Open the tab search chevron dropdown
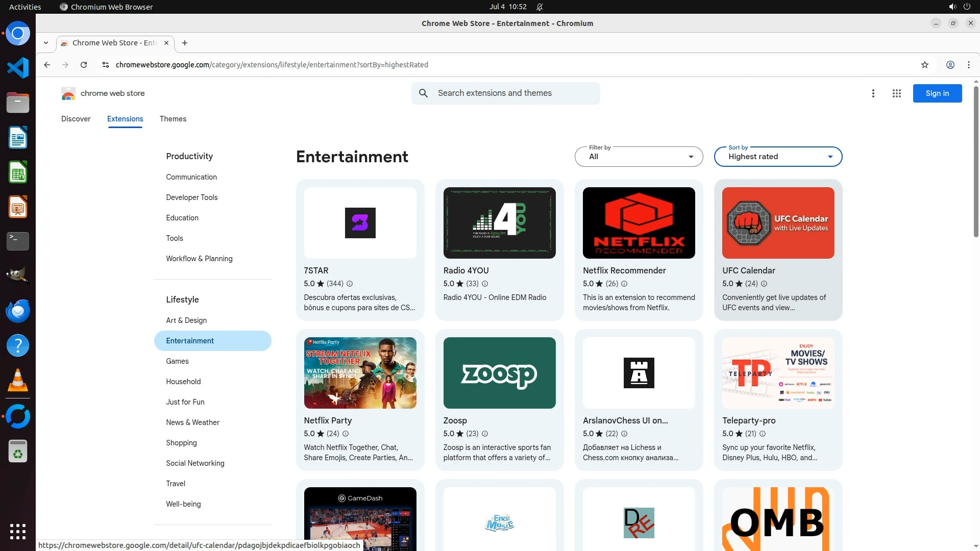Viewport: 980px width, 551px height. click(x=46, y=43)
